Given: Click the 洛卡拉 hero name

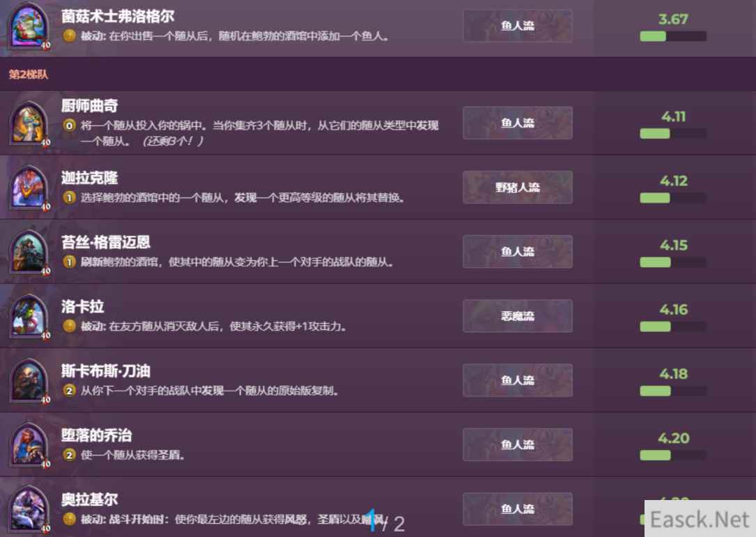Looking at the screenshot, I should click(x=82, y=306).
